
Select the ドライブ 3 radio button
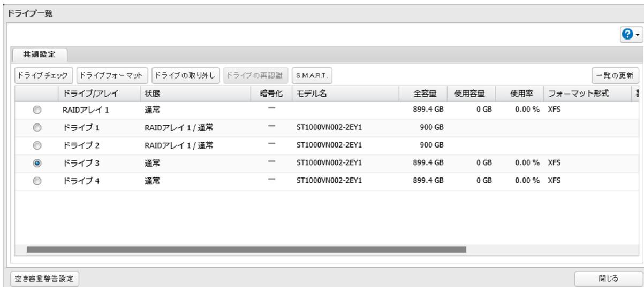coord(36,162)
